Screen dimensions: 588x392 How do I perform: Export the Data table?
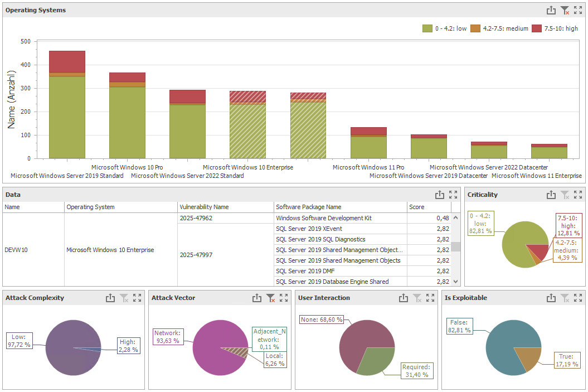coord(440,195)
